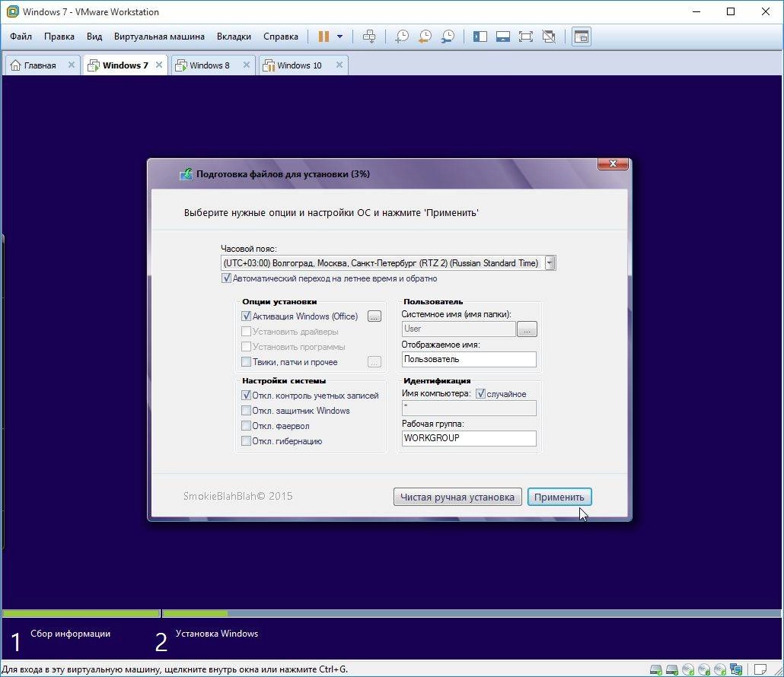Click the Имя компьютера input field
This screenshot has width=784, height=677.
click(x=469, y=408)
